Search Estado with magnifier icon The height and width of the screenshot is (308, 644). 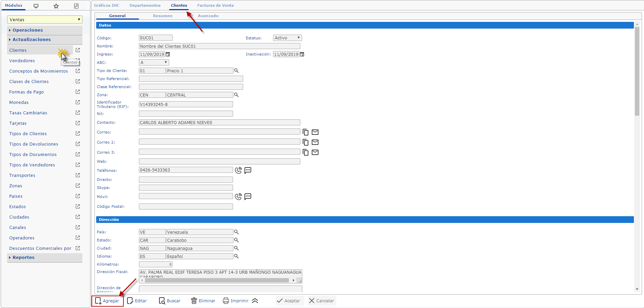236,240
